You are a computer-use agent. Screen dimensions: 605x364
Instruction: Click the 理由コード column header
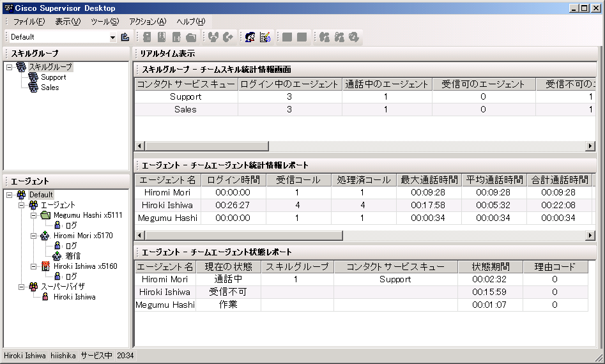tap(555, 266)
